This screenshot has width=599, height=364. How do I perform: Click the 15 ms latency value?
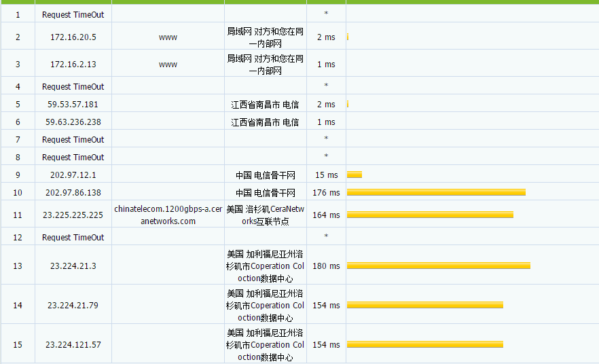coord(326,175)
